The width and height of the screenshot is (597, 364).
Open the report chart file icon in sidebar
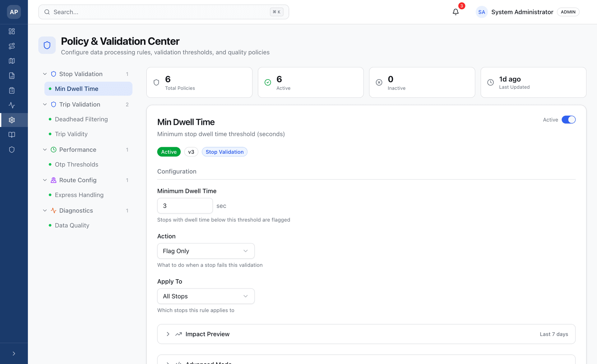point(12,75)
